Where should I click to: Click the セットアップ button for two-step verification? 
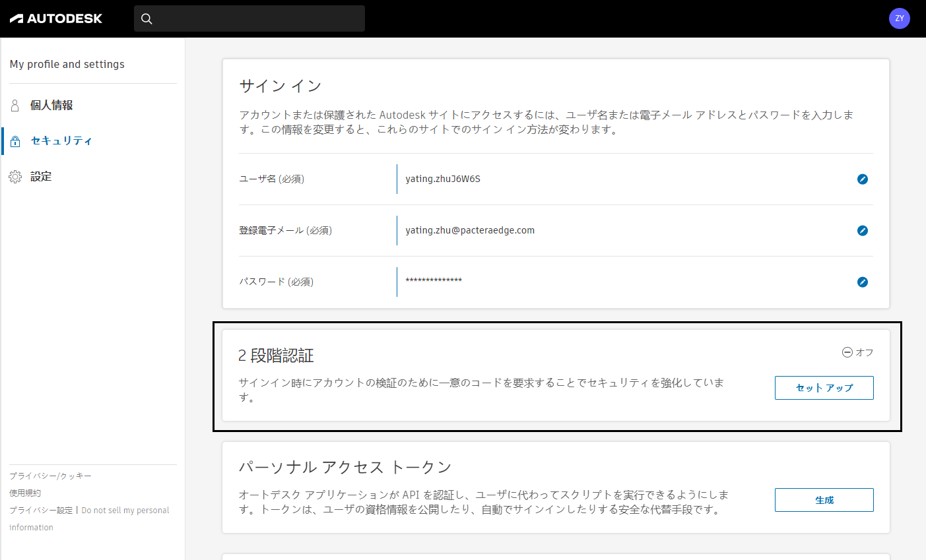824,387
